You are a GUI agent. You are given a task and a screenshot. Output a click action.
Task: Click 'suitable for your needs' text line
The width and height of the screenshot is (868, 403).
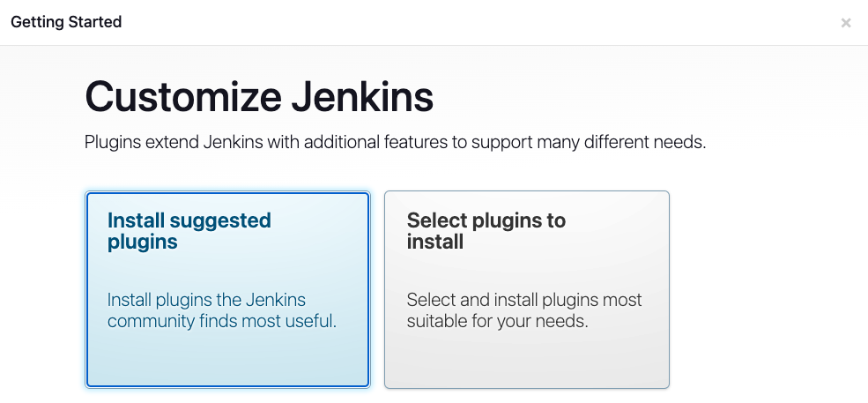coord(496,321)
